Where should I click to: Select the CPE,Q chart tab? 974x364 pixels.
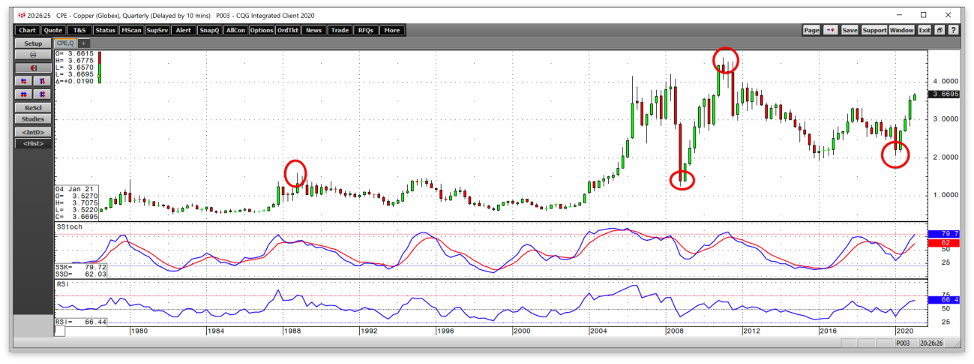tap(65, 43)
